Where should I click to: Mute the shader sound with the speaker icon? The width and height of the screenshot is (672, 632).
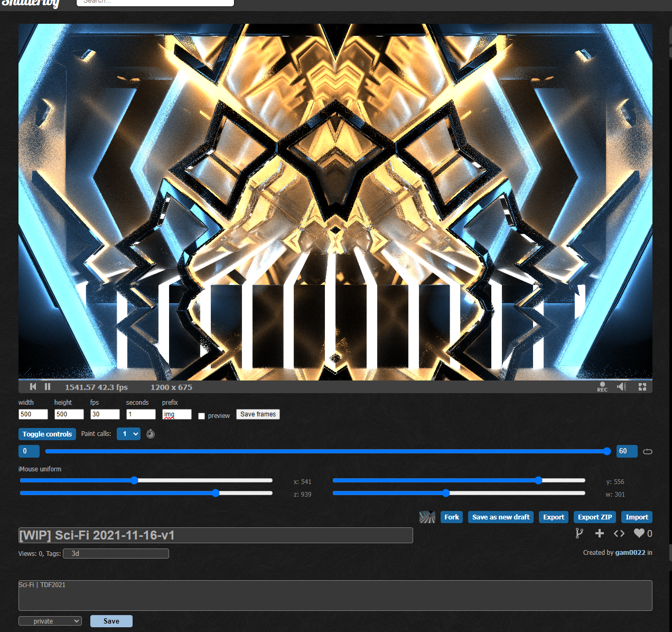622,387
